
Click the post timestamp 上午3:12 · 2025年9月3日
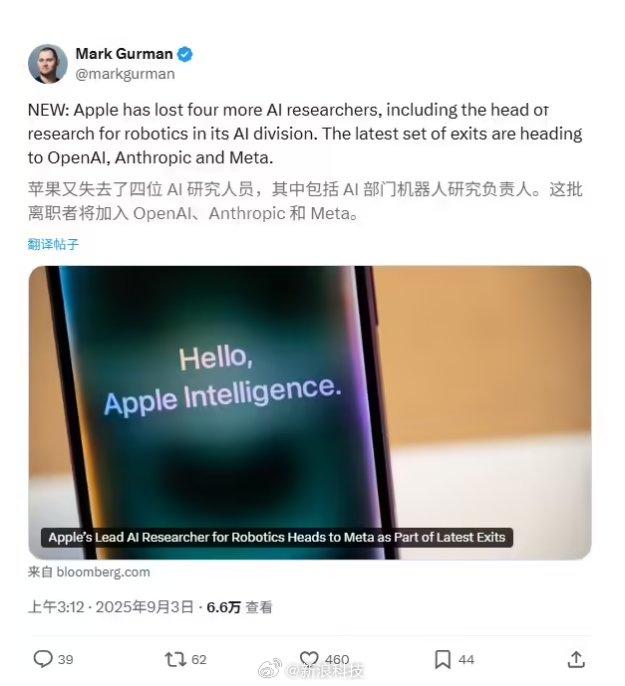[x=111, y=607]
